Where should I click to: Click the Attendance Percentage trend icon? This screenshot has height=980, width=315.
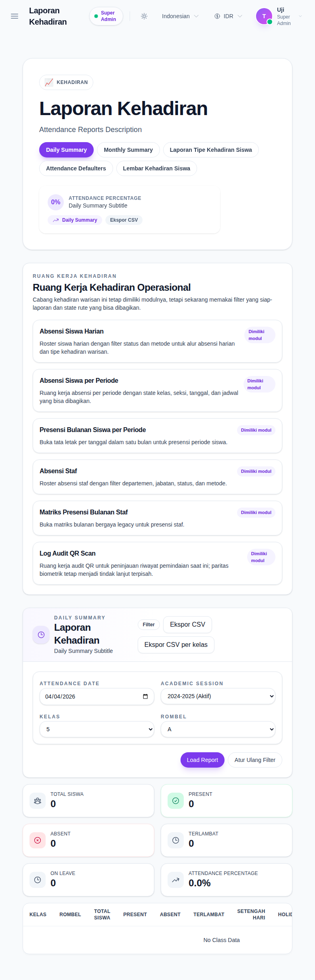[x=176, y=880]
